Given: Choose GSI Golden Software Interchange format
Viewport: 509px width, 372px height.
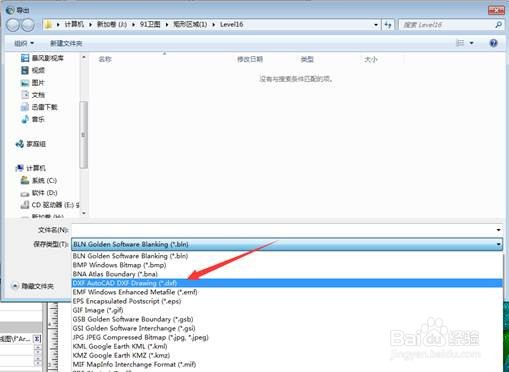Looking at the screenshot, I should pos(287,328).
